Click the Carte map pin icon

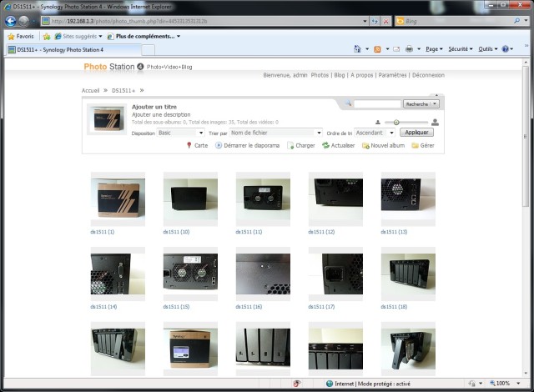coord(189,145)
